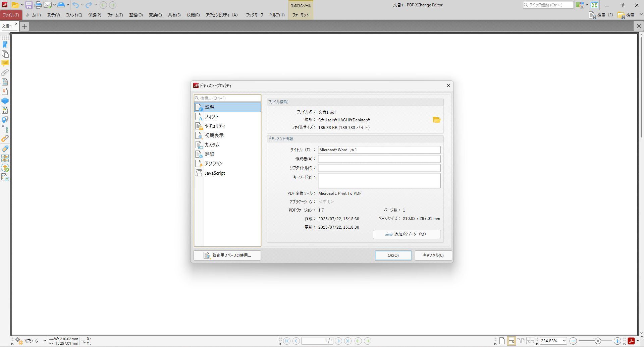This screenshot has height=347, width=644.
Task: Click the 作成者(A) input field
Action: pos(379,159)
